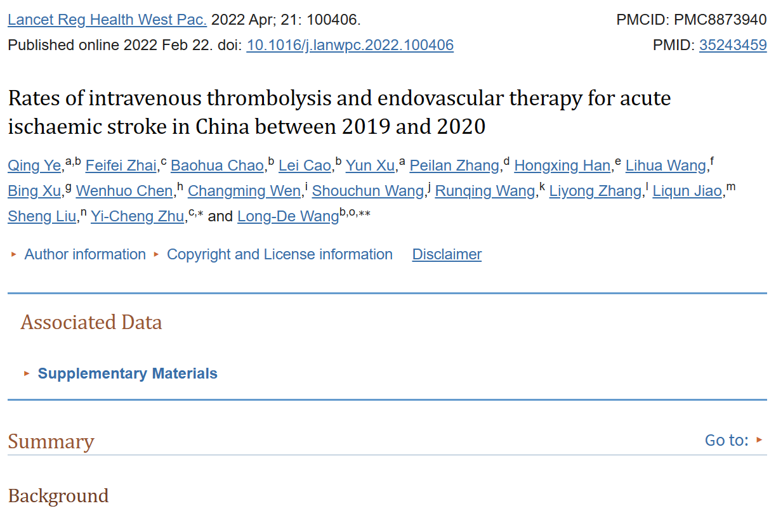Viewport: 776px width, 532px height.
Task: Select author Yun Xu
Action: point(370,165)
